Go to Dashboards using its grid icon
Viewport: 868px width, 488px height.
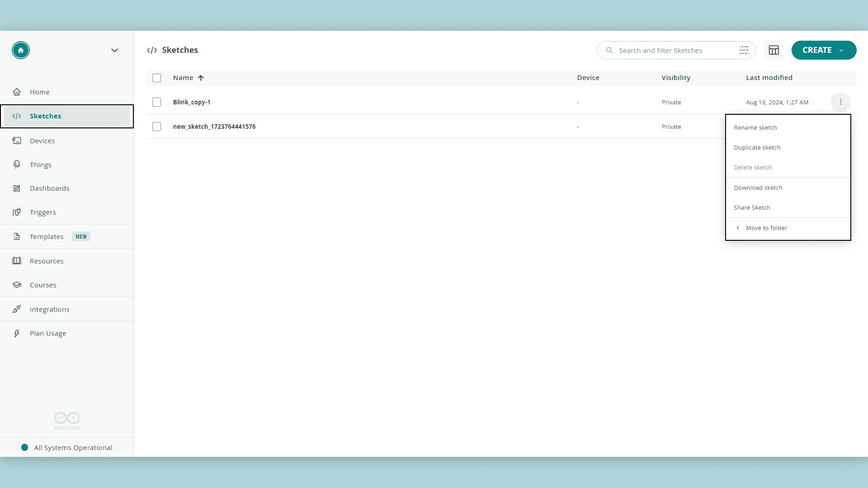(x=17, y=188)
